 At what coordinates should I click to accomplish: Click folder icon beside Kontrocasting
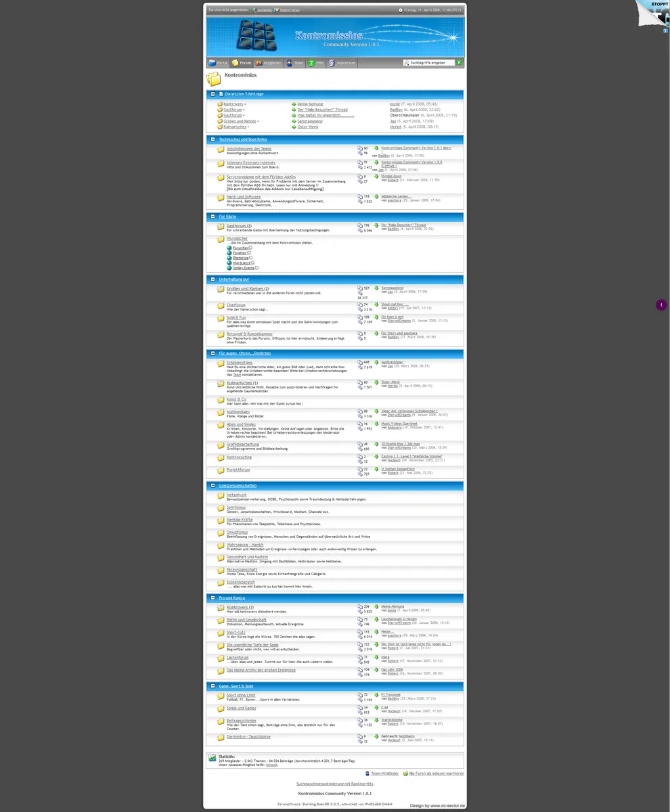221,458
